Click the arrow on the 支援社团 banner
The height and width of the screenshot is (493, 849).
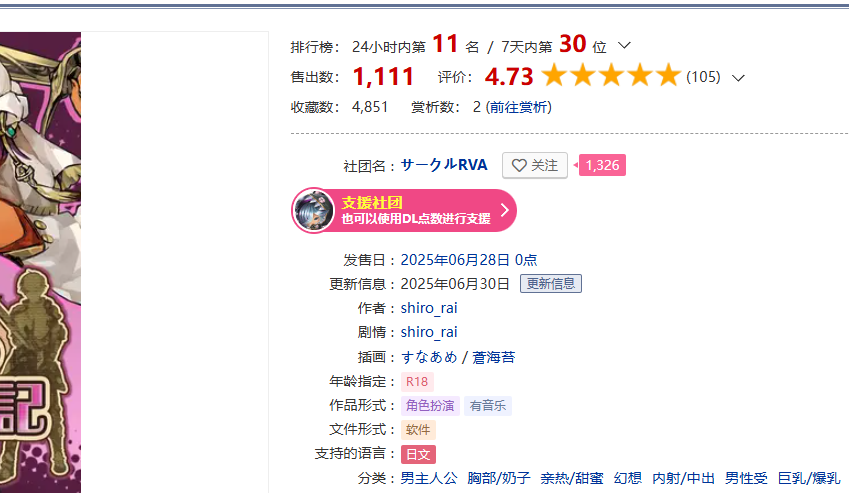click(x=505, y=210)
